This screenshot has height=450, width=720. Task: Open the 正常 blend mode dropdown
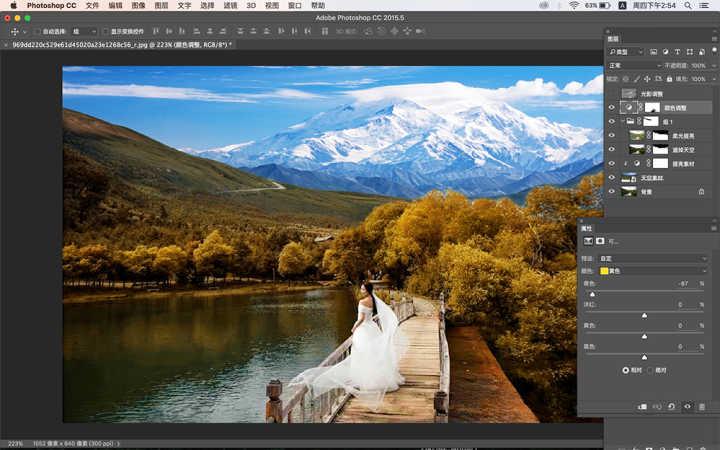(x=635, y=66)
